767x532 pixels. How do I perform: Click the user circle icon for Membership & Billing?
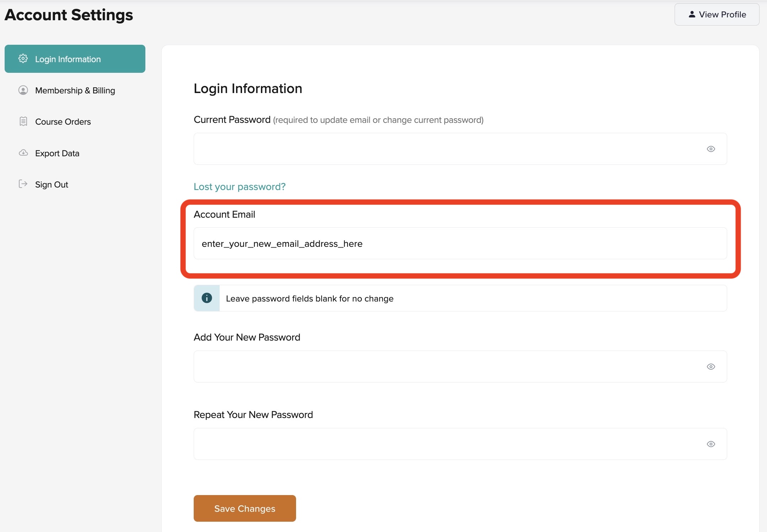[x=23, y=90]
